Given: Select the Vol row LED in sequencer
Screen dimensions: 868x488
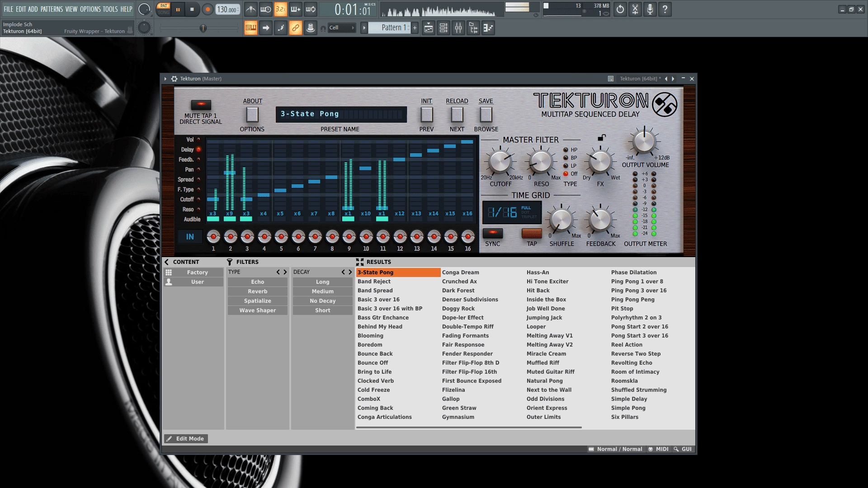Looking at the screenshot, I should [x=198, y=140].
